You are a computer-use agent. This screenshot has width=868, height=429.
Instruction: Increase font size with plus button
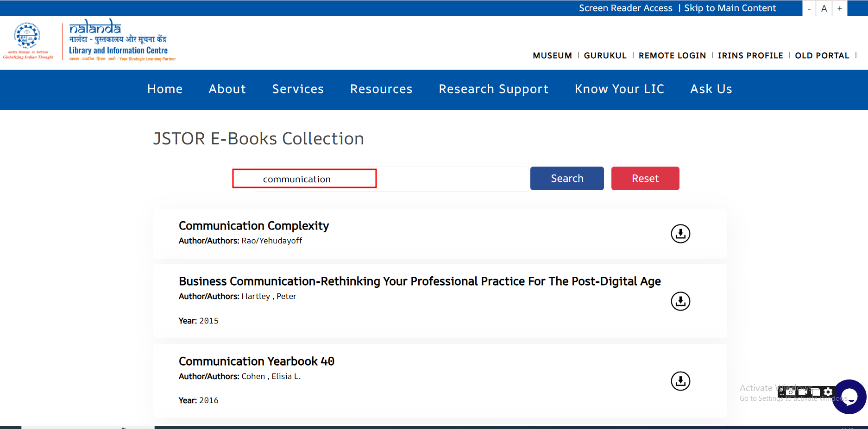840,8
